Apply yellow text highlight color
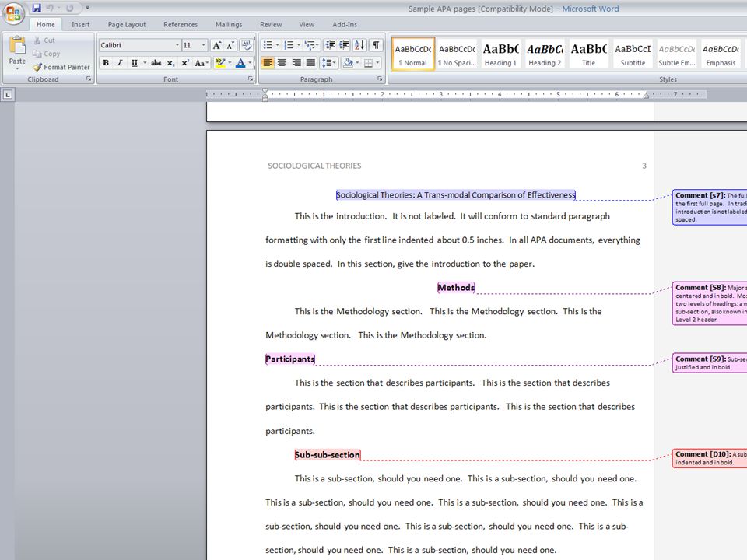This screenshot has height=560, width=747. coord(219,63)
